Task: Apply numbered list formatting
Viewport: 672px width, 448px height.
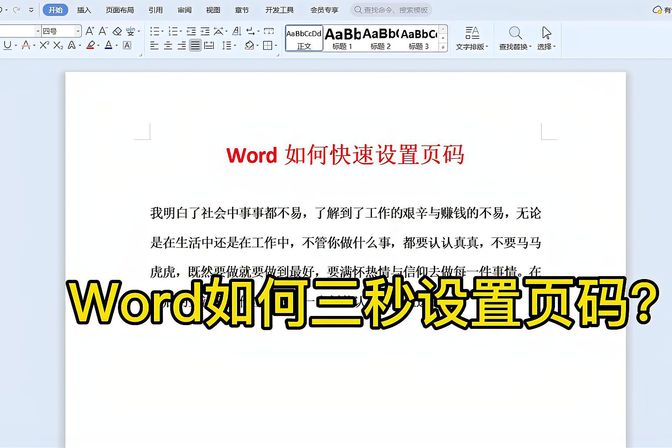Action: click(173, 31)
